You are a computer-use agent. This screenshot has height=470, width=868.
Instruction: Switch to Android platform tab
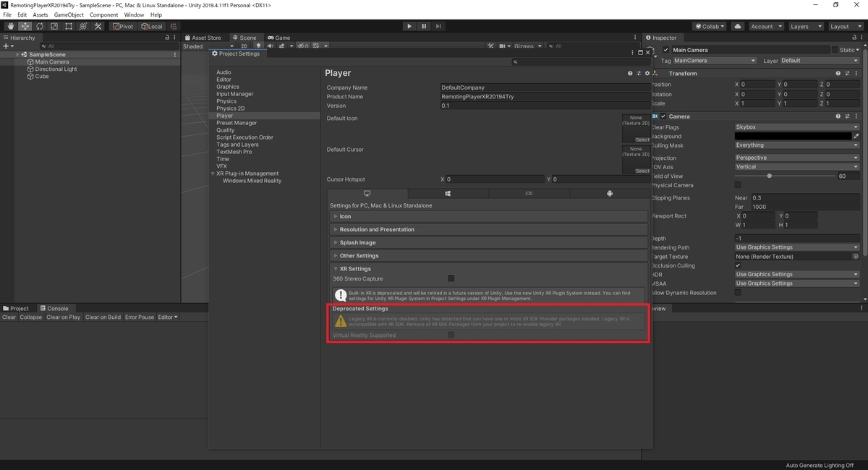[610, 194]
